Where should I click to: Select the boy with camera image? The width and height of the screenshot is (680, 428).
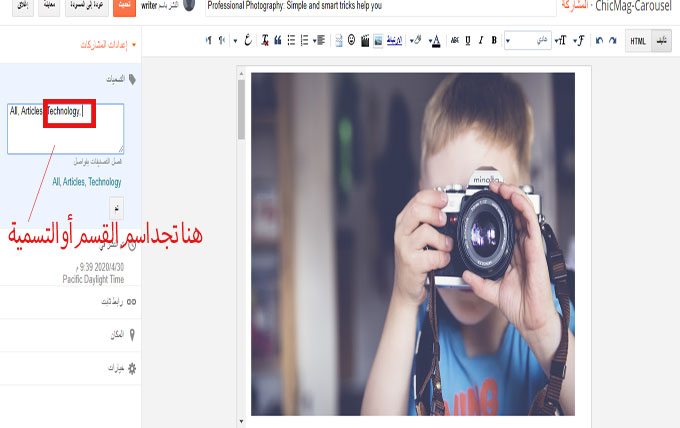[413, 244]
